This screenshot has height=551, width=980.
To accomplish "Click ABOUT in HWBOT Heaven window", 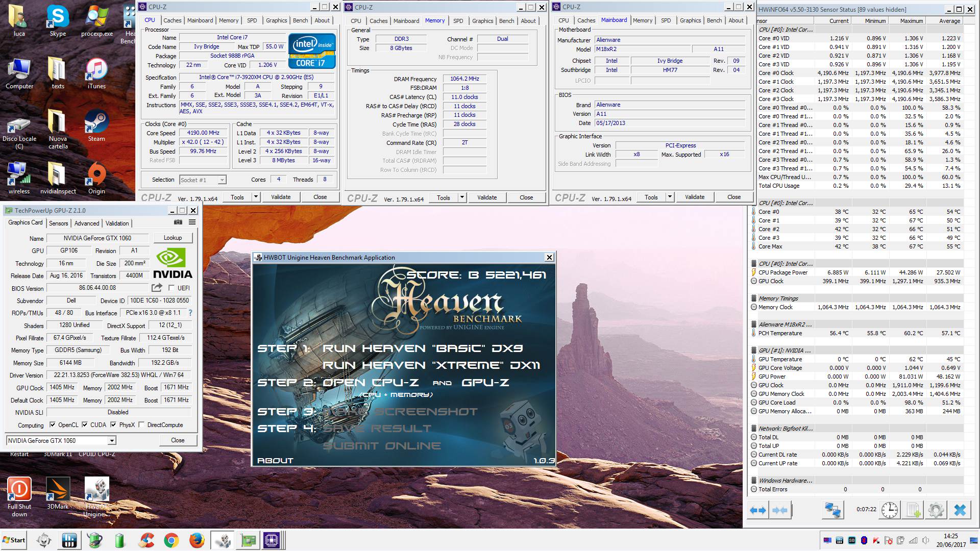I will pyautogui.click(x=275, y=460).
